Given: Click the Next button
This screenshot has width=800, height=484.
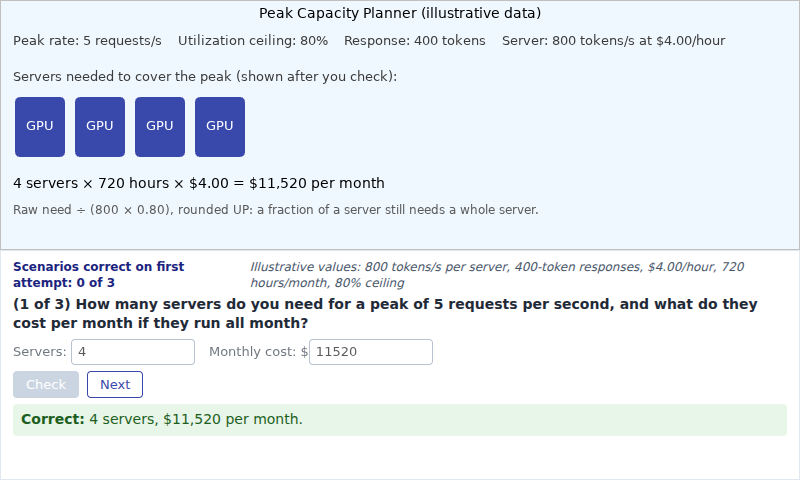Looking at the screenshot, I should [x=115, y=385].
